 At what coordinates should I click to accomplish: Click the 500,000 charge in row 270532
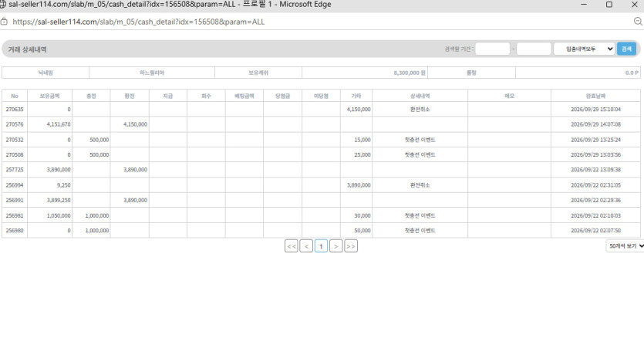99,140
